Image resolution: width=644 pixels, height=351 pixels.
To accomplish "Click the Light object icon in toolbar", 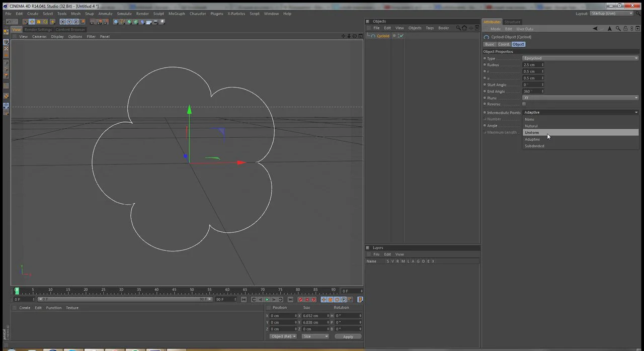I will pyautogui.click(x=163, y=22).
